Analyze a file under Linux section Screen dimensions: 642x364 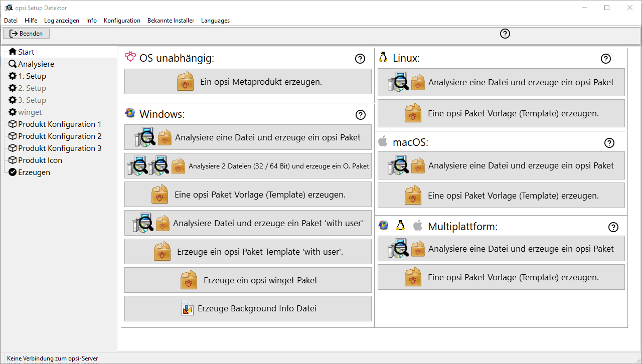coord(501,82)
